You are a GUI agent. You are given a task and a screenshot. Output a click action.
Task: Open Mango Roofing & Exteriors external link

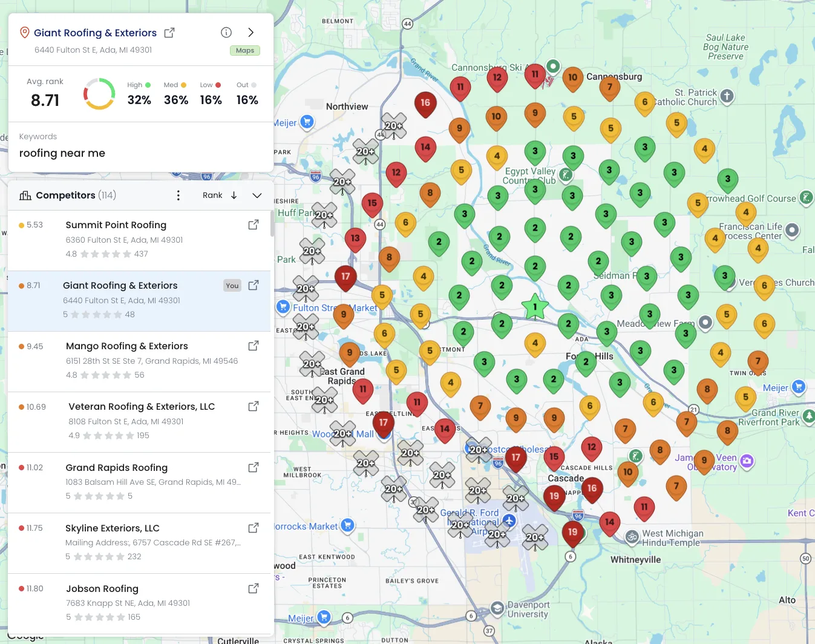point(254,346)
